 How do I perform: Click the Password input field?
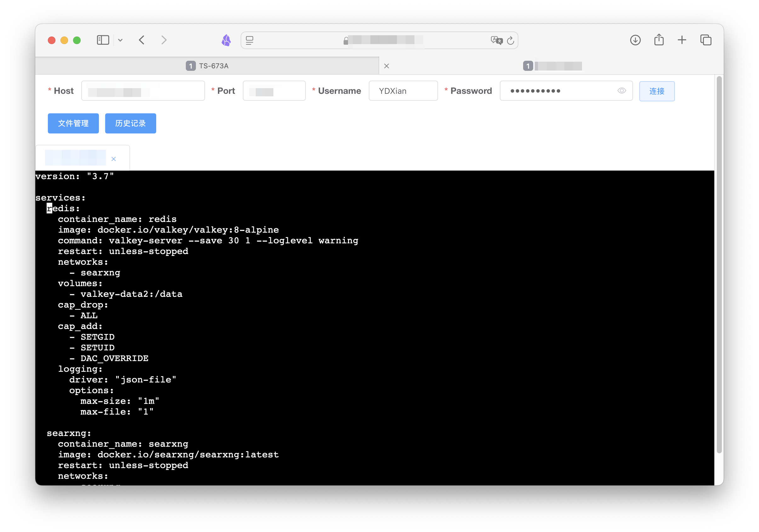point(566,91)
